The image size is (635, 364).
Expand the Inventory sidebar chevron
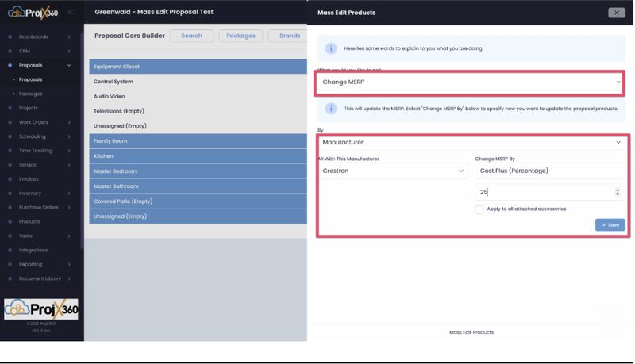click(69, 193)
